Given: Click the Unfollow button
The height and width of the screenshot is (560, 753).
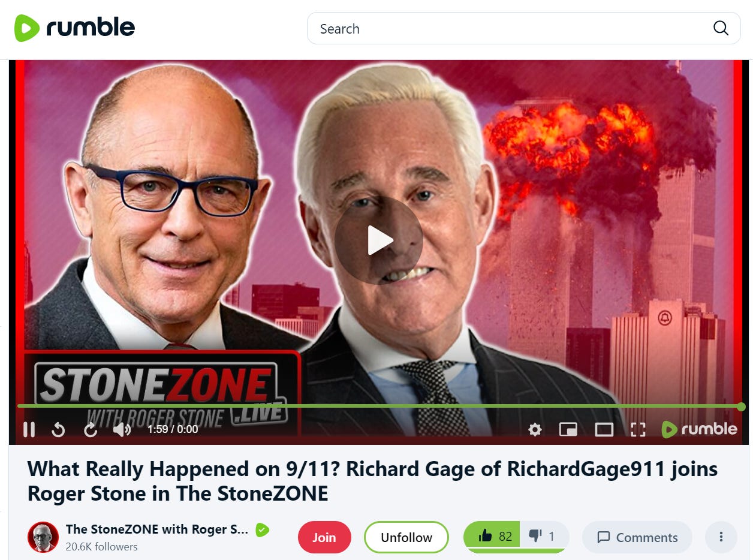Looking at the screenshot, I should pos(406,537).
